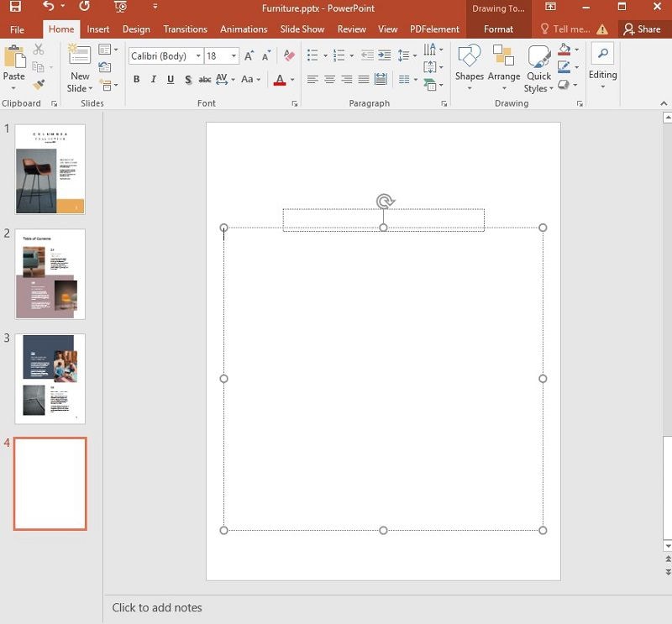Viewport: 672px width, 624px height.
Task: Open the Shapes gallery
Action: (470, 67)
